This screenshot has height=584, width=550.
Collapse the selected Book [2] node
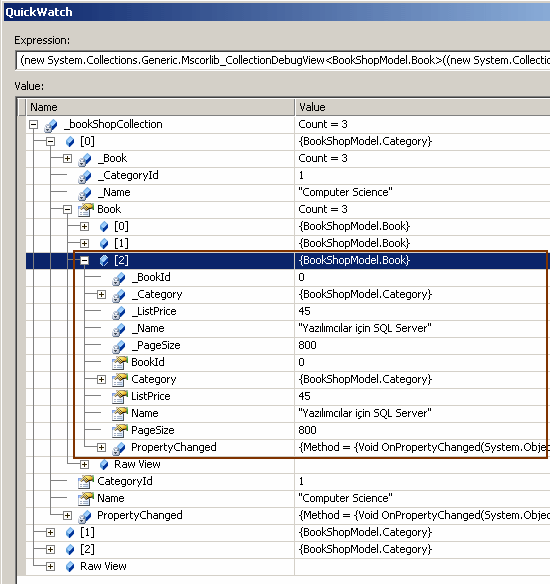85,260
